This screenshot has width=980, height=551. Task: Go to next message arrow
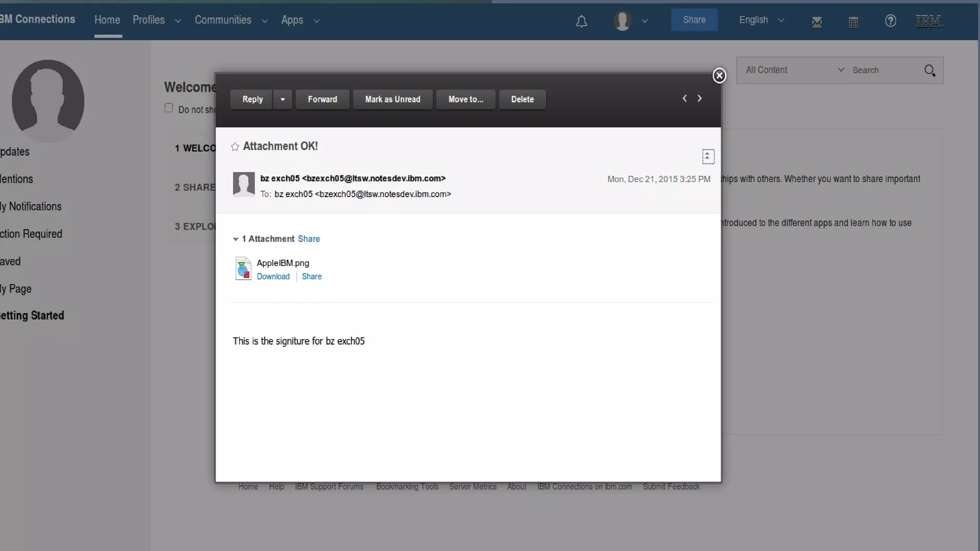tap(700, 98)
